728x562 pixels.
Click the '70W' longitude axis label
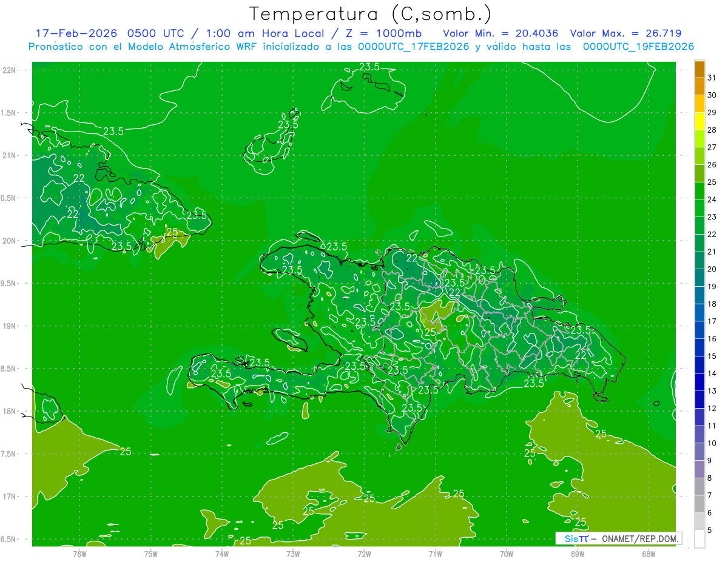[x=506, y=554]
